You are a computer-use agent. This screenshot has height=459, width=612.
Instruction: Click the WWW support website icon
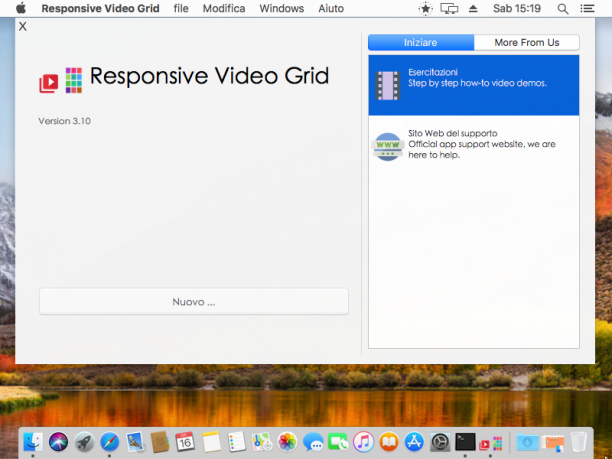pyautogui.click(x=388, y=147)
